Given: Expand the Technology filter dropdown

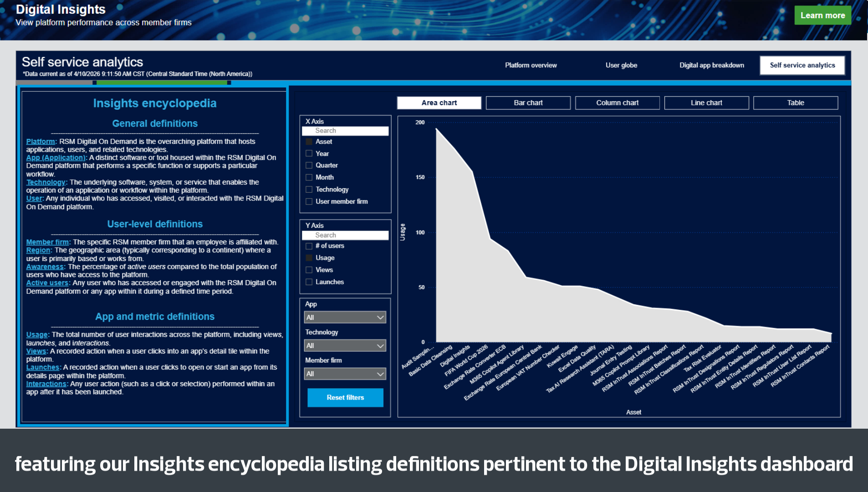Looking at the screenshot, I should pos(345,346).
